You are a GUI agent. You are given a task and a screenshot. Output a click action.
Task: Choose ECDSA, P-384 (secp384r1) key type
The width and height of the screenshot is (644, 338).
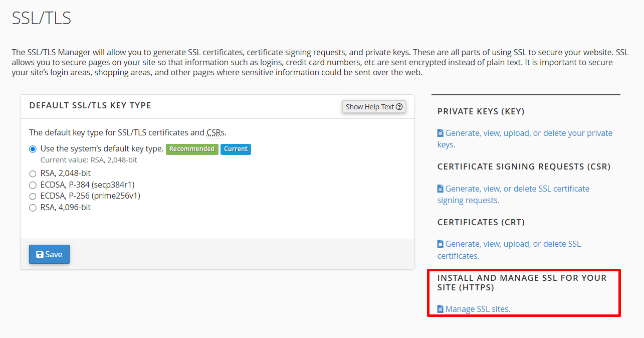33,185
